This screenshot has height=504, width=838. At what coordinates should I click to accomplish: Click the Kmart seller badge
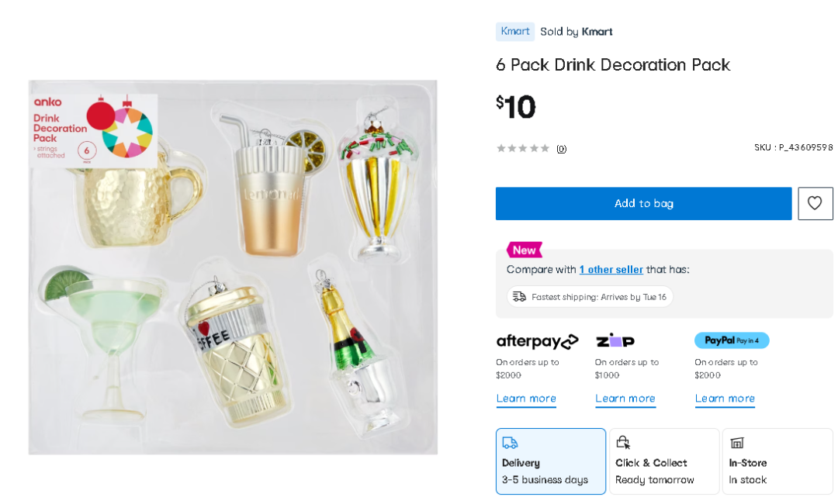515,32
